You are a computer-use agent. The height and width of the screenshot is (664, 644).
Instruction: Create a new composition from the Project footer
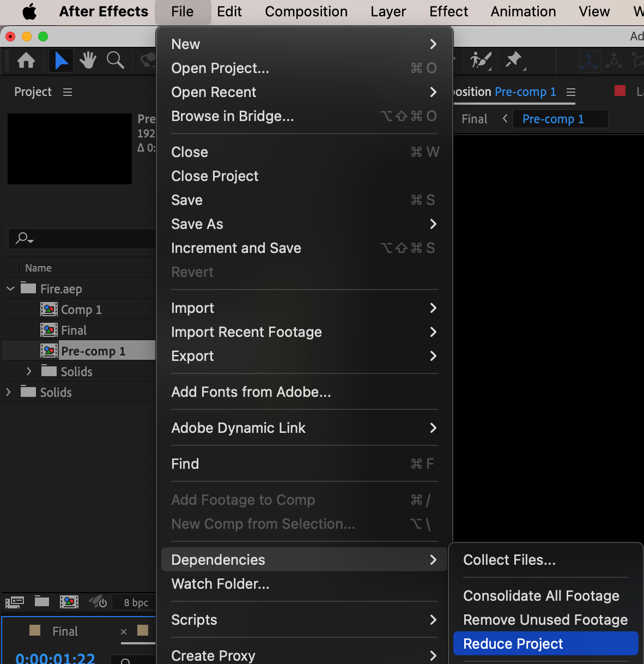69,602
